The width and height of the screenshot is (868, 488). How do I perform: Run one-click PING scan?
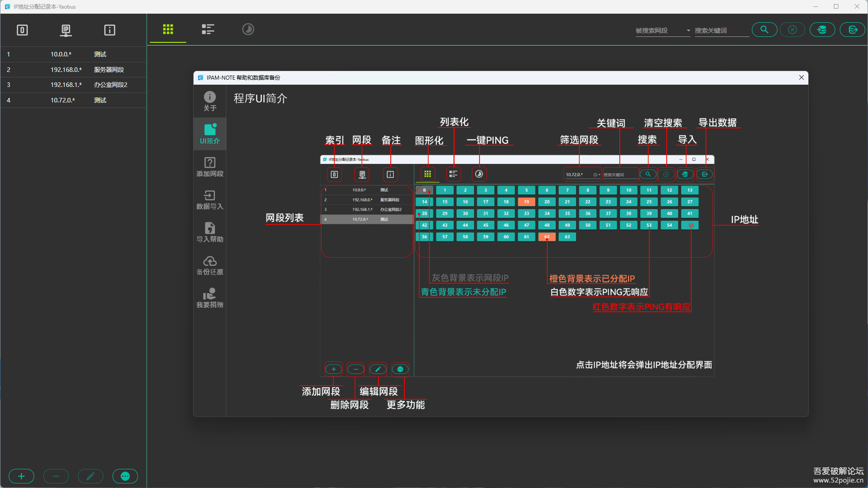pos(248,30)
